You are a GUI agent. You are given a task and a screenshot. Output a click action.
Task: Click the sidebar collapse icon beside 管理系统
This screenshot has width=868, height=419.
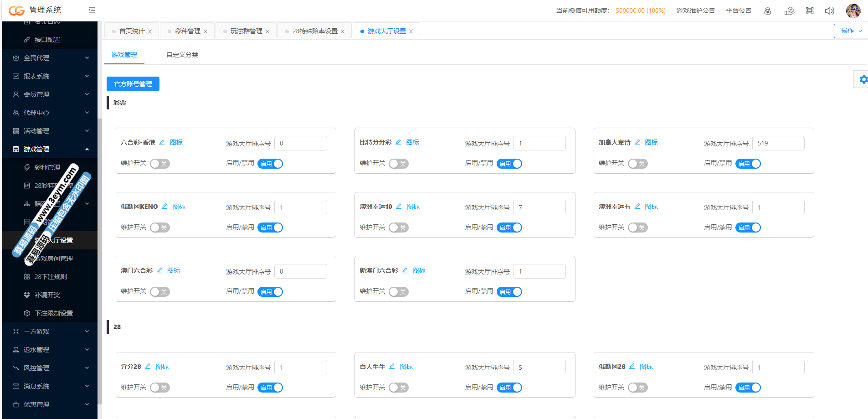coord(92,10)
